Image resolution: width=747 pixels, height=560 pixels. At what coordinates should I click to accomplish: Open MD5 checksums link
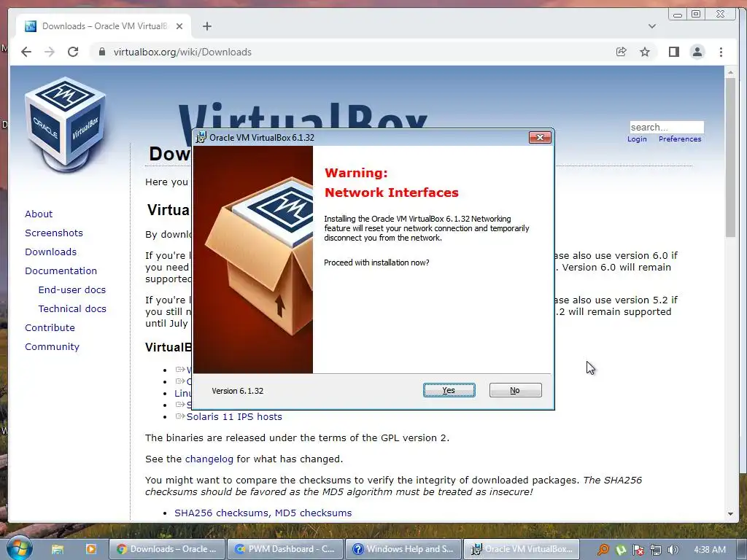pyautogui.click(x=314, y=513)
